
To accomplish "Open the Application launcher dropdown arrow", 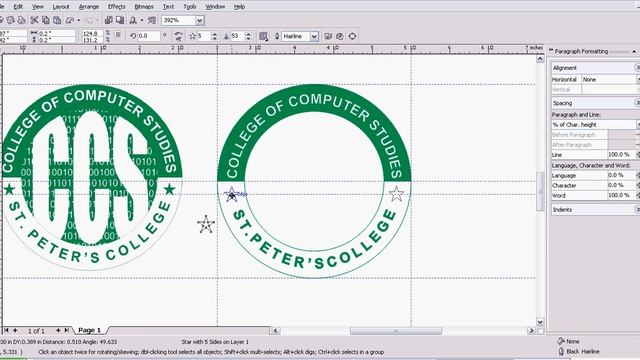I will (x=142, y=20).
